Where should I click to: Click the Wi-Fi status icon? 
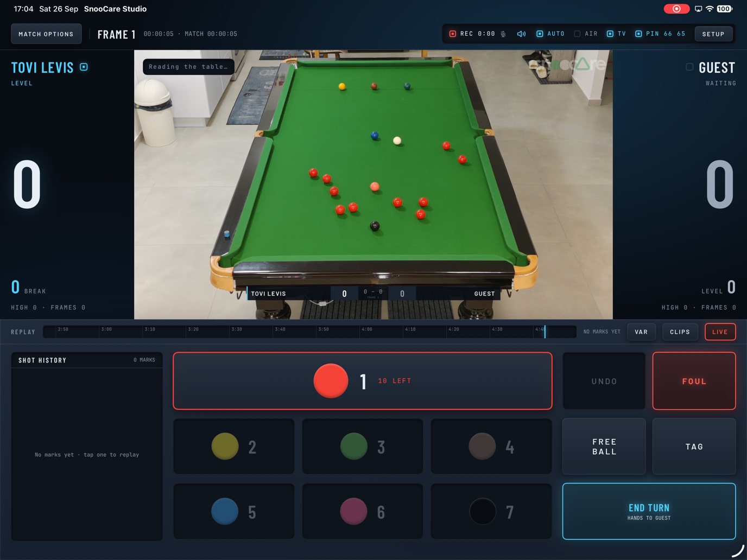[710, 9]
